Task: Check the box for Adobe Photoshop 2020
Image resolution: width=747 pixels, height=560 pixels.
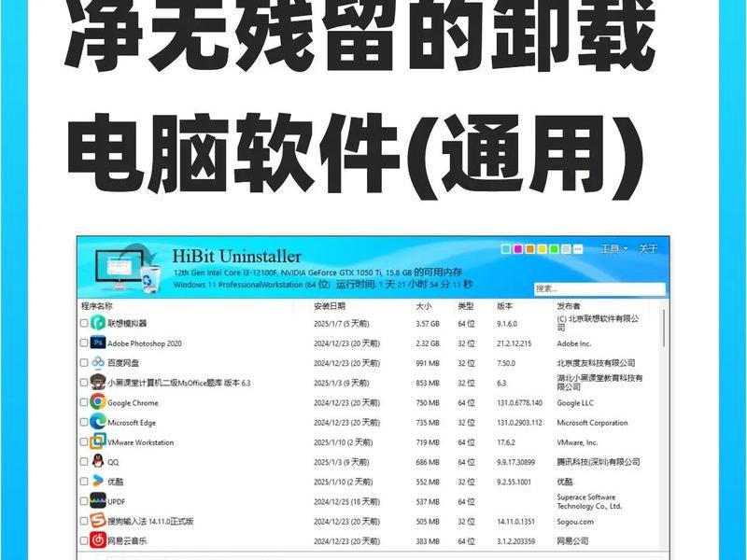Action: click(84, 343)
